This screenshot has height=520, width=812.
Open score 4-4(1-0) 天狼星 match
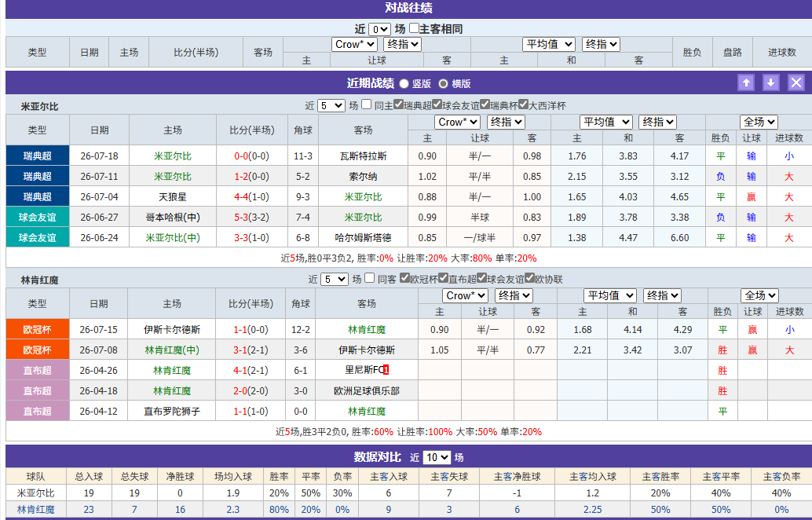pos(251,197)
